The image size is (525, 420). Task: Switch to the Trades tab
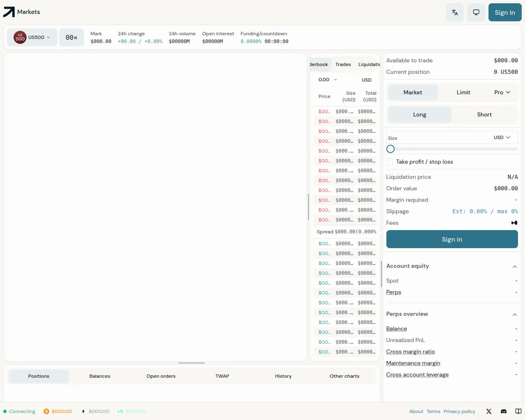(x=343, y=64)
